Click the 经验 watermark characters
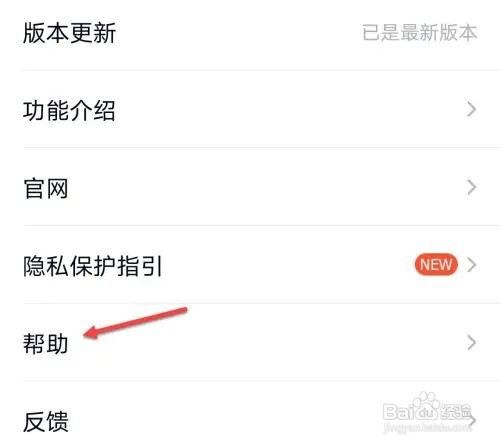Viewport: 500px width, 445px height. click(x=456, y=412)
